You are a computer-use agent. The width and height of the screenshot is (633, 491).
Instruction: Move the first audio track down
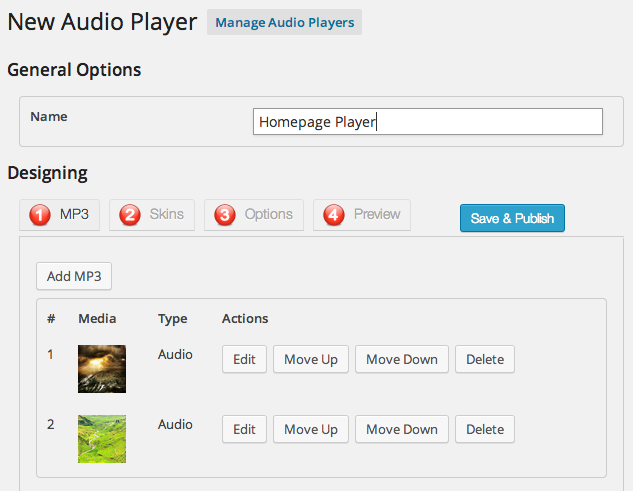coord(401,359)
